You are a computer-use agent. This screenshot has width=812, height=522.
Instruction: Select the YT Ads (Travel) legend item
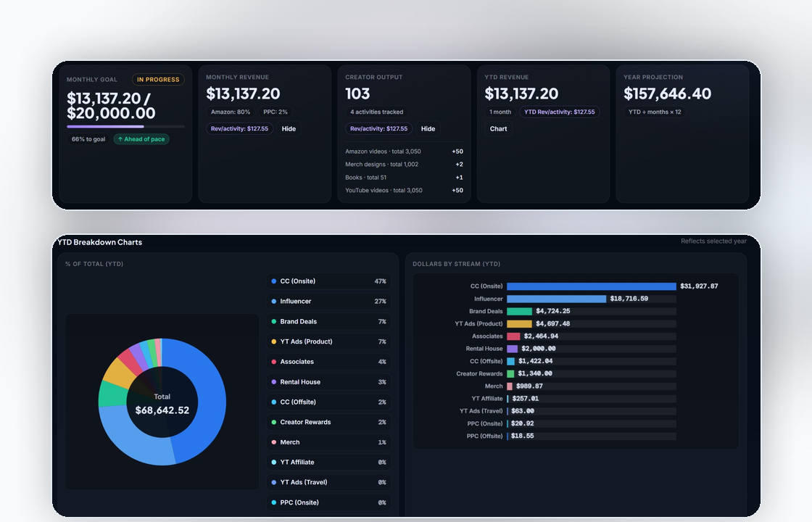coord(329,482)
